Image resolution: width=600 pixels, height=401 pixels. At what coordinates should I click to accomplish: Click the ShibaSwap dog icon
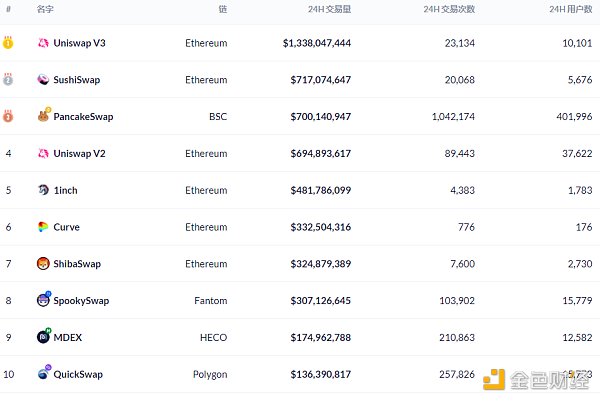pos(43,264)
